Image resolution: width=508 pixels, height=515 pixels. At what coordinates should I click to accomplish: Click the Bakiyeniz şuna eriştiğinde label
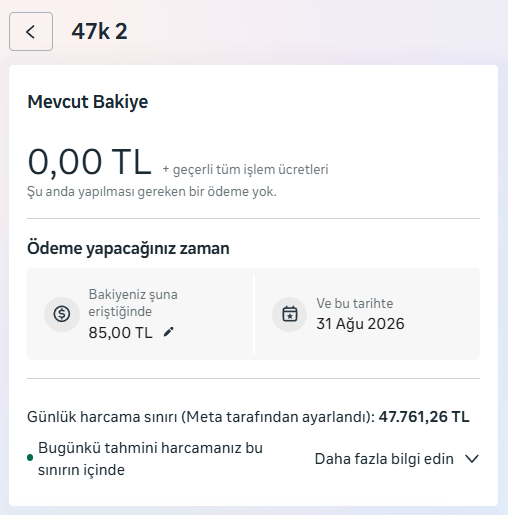[133, 303]
